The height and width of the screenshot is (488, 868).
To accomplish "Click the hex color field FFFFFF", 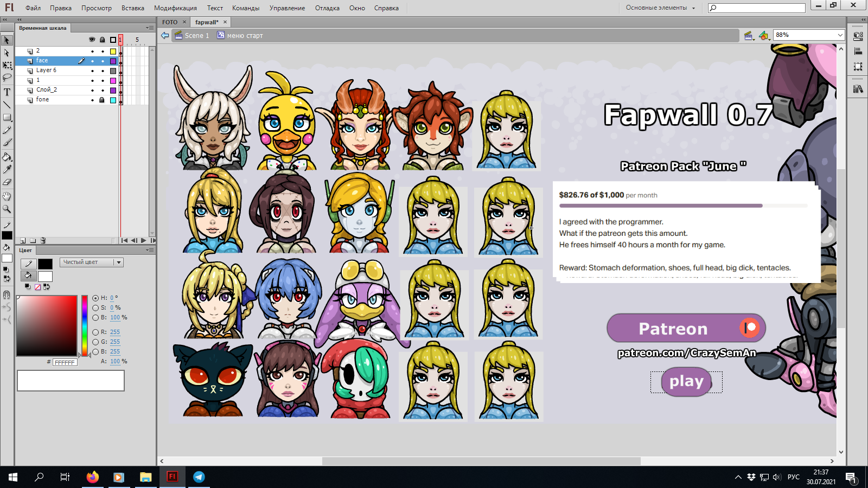I will click(x=65, y=363).
